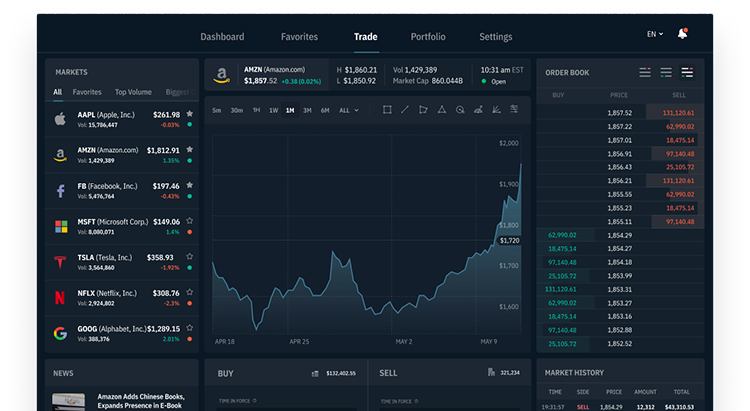Filter markets by Top Volume
Viewport: 750px width, 411px height.
[x=133, y=92]
